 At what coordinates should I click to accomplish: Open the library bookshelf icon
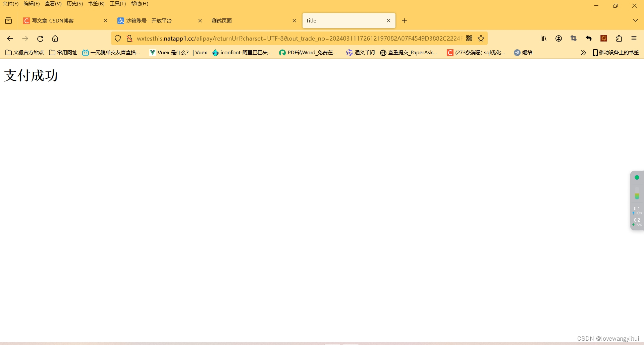click(x=543, y=39)
